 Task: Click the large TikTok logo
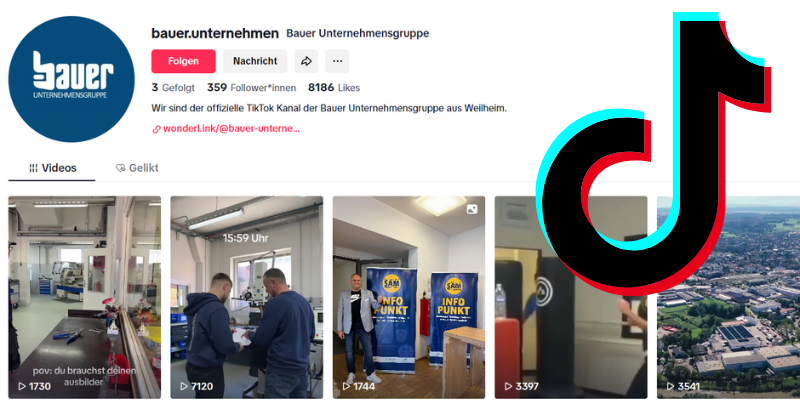coord(653,153)
